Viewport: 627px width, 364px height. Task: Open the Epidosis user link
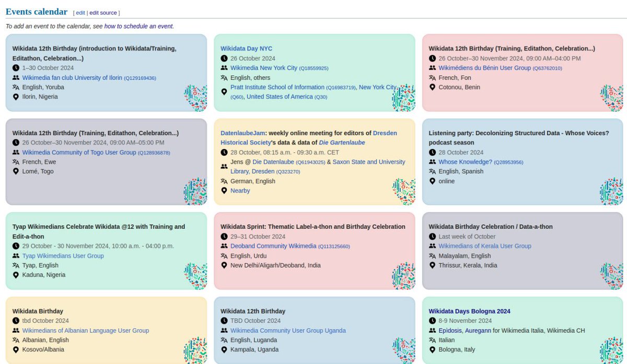click(451, 331)
